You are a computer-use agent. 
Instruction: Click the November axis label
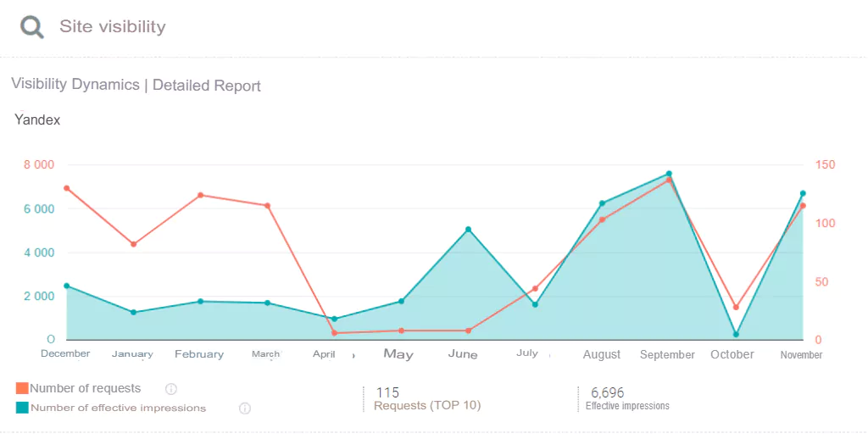click(x=801, y=355)
